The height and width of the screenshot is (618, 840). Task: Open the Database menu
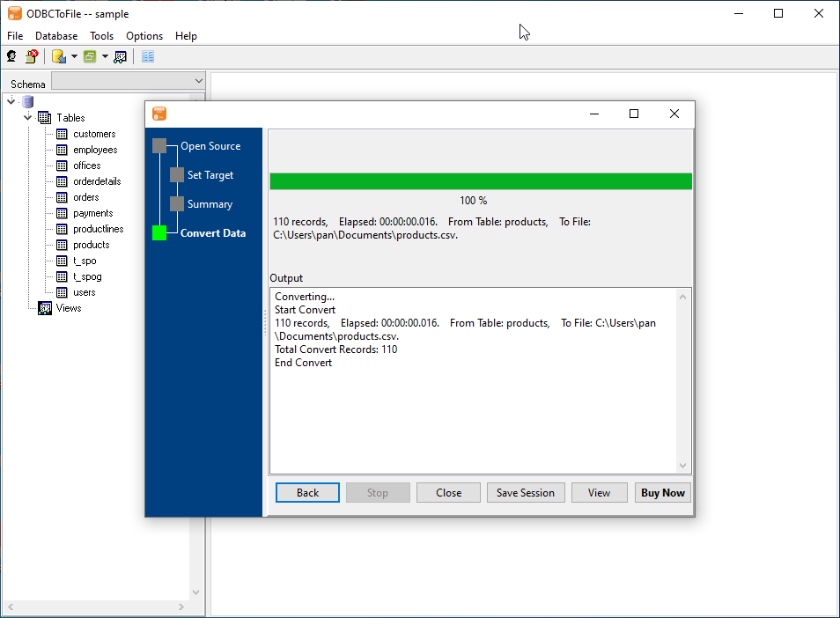tap(56, 36)
